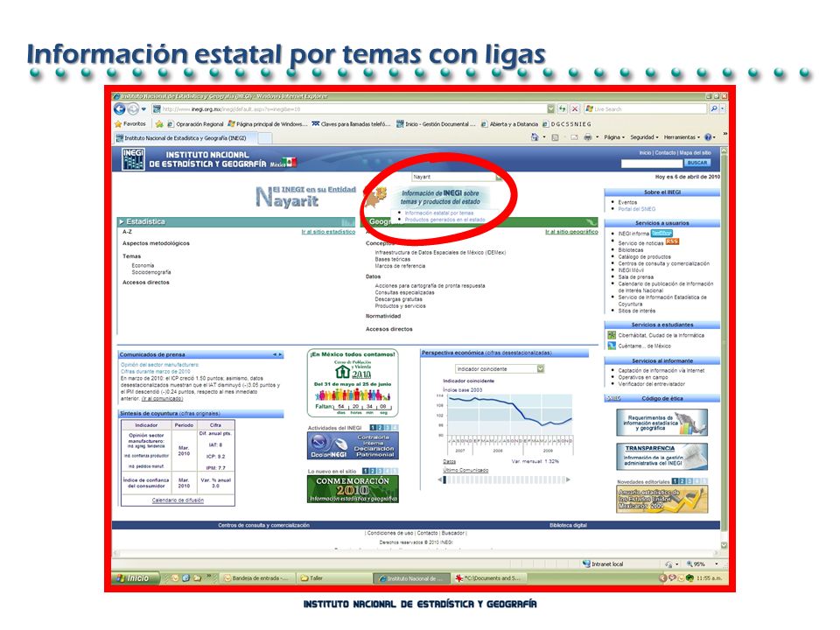Click the Windows Inicio start button
Image resolution: width=840 pixels, height=630 pixels.
[x=136, y=578]
